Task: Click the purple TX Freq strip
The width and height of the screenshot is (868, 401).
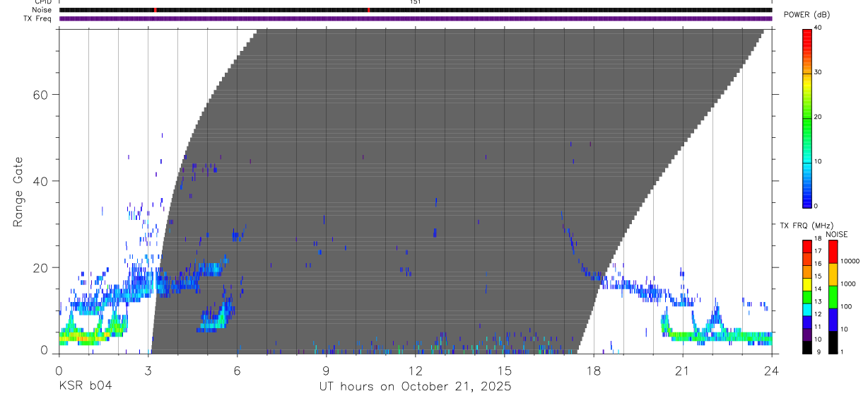Action: pyautogui.click(x=416, y=18)
